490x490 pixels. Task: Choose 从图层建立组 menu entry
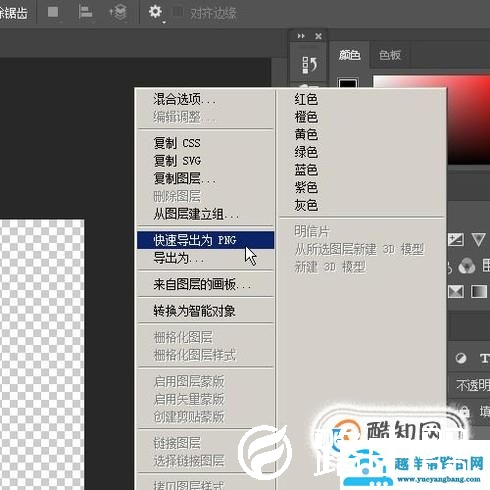tap(205, 214)
